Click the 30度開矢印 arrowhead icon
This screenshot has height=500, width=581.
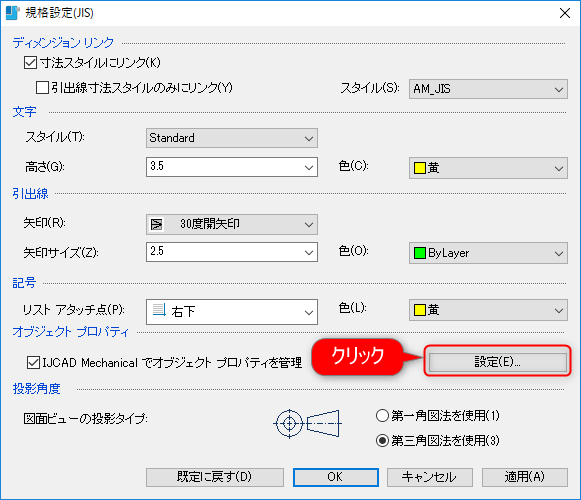[156, 225]
